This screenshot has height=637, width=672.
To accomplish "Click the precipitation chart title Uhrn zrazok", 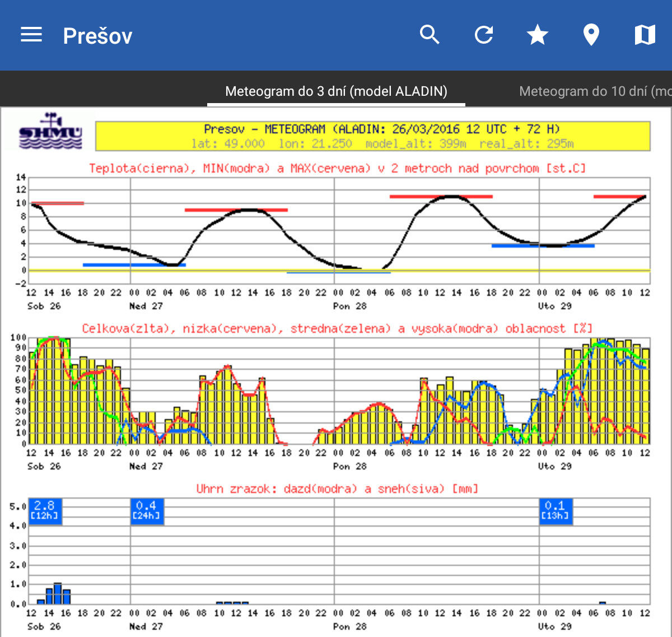I will tap(337, 489).
